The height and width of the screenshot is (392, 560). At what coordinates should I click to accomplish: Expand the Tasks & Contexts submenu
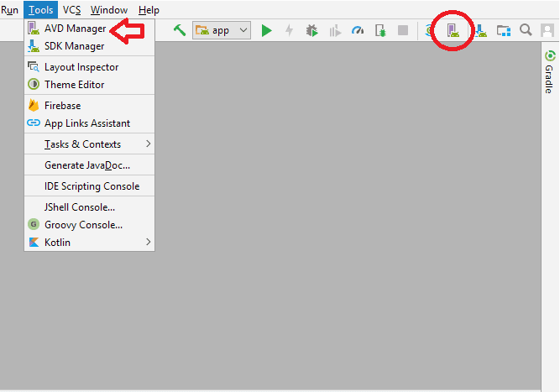89,144
